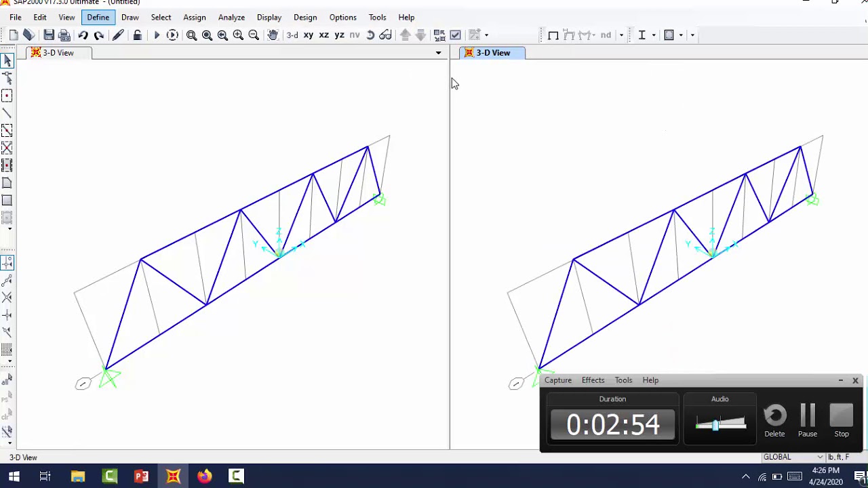Switch to the 3-d default view
Screen dimensions: 868x488
point(292,35)
